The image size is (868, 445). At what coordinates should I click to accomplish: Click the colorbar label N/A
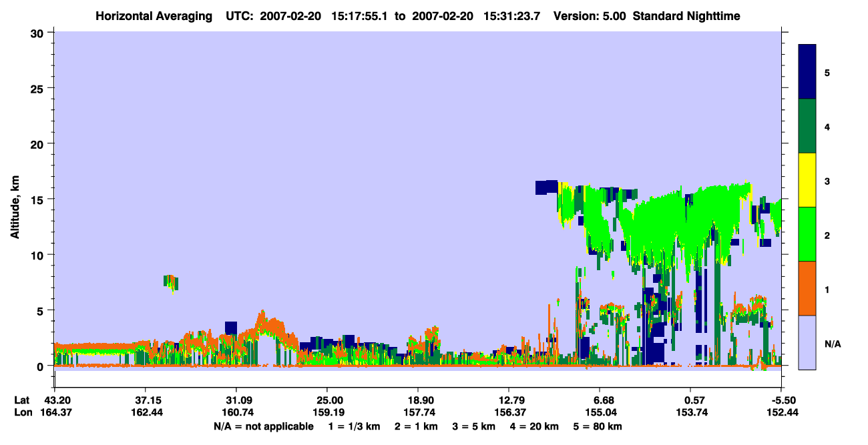coord(833,344)
